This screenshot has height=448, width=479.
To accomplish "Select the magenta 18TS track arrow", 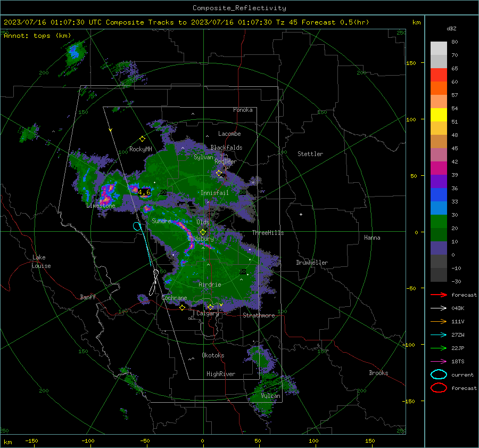I will tap(439, 362).
